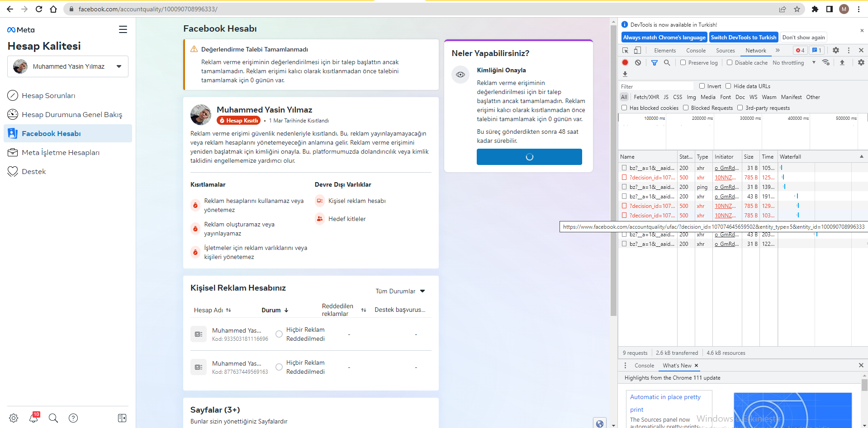Toggle the DevTools device toolbar icon
The image size is (868, 428).
pyautogui.click(x=637, y=50)
